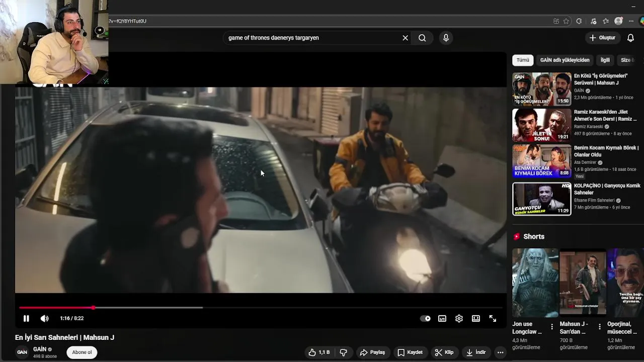This screenshot has width=644, height=362.
Task: Open the player settings gear
Action: (459, 318)
